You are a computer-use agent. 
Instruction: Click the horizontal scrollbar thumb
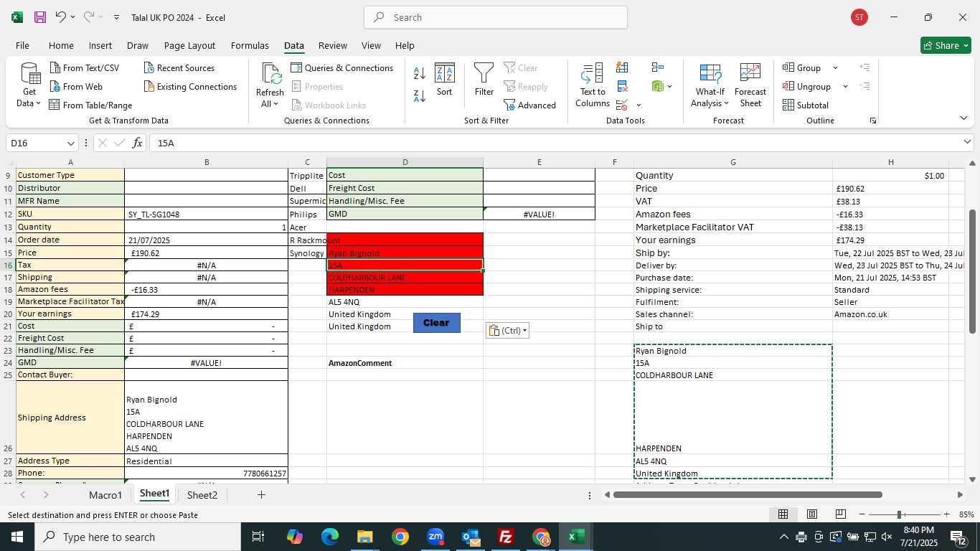pos(748,494)
